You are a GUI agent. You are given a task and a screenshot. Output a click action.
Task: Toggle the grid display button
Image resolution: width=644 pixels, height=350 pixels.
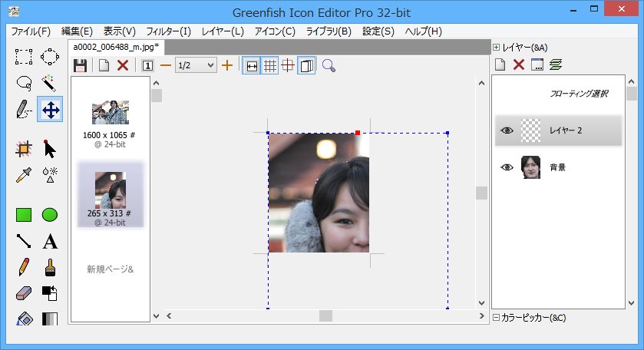pos(269,66)
